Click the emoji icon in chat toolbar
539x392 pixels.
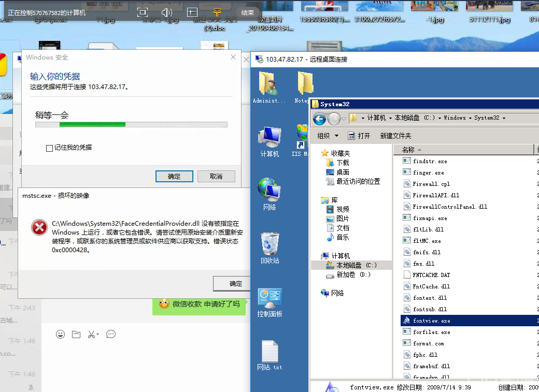coord(61,335)
